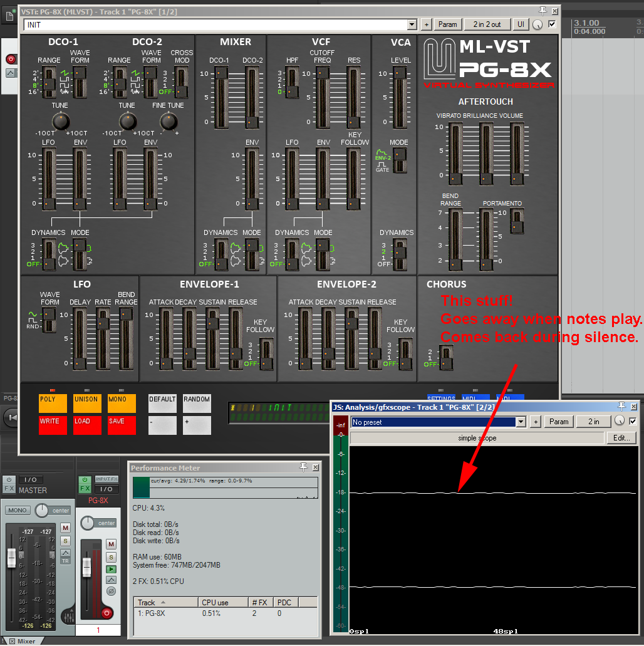Click new project file icon in toolbar
The width and height of the screenshot is (644, 646).
point(10,16)
